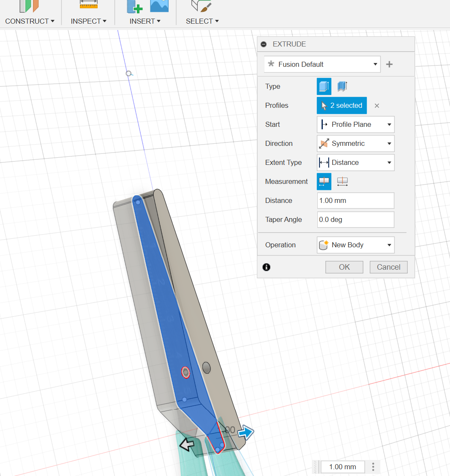The height and width of the screenshot is (476, 450).
Task: Open the Start 'Profile Plane' dropdown
Action: (x=355, y=125)
